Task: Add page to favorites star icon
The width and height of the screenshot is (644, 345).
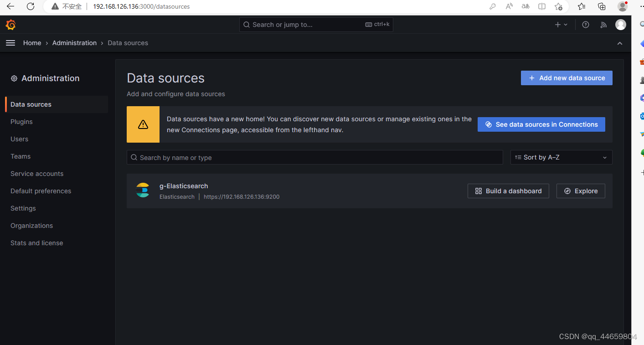Action: (x=558, y=6)
